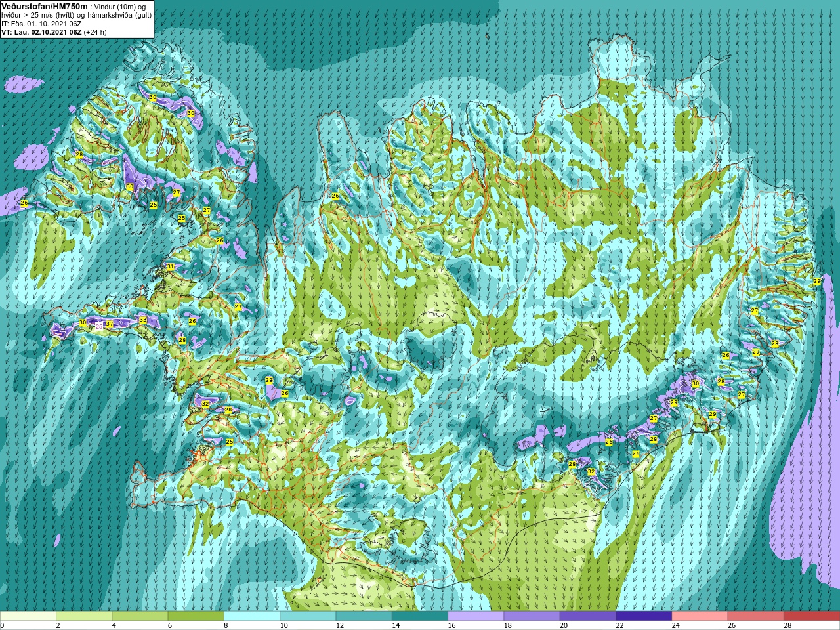This screenshot has width=840, height=630.
Task: Click the yellow gust label 37
Action: click(110, 324)
